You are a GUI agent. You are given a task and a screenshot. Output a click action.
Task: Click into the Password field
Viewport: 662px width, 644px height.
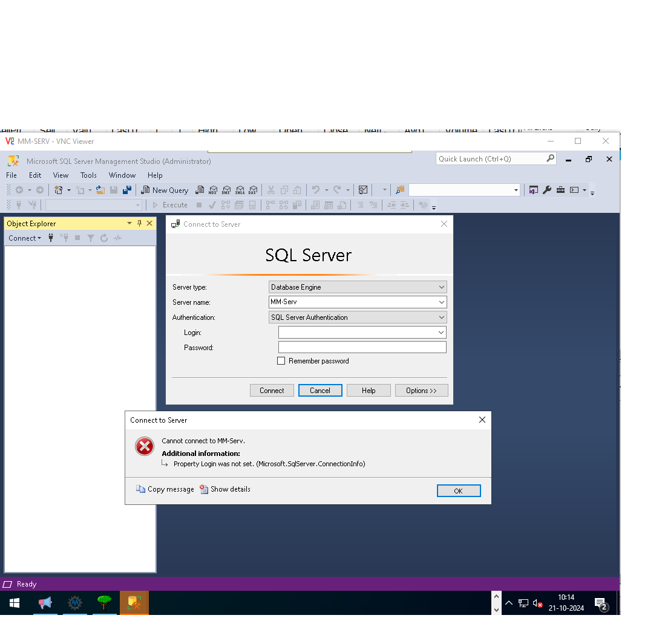(362, 347)
